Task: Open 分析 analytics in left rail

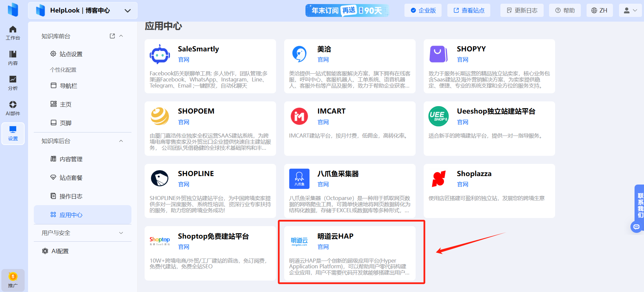Action: [x=13, y=83]
